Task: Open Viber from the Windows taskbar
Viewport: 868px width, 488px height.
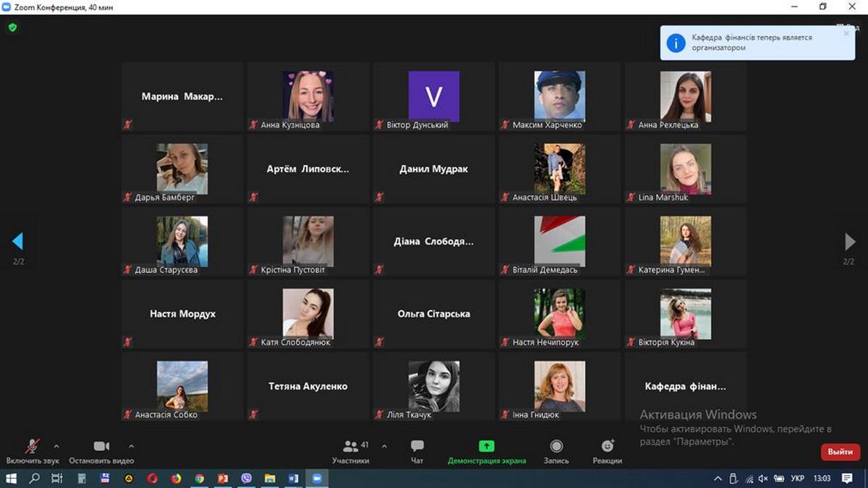Action: (x=246, y=479)
